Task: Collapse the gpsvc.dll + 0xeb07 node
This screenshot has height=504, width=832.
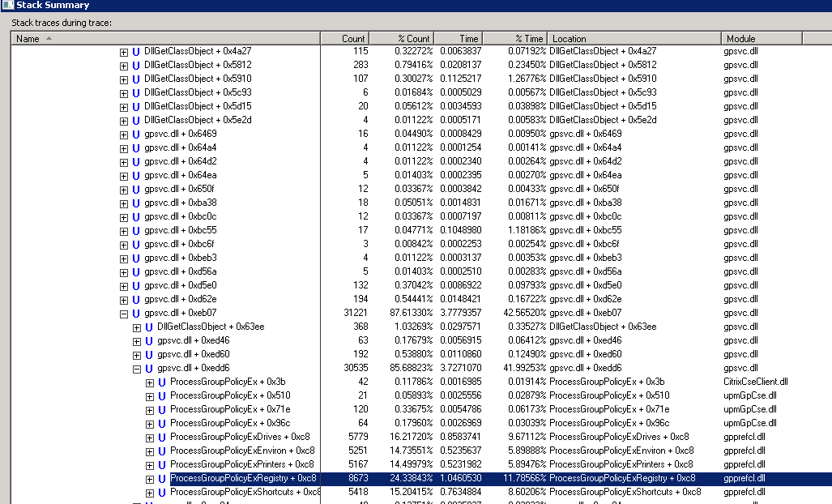Action: [124, 313]
